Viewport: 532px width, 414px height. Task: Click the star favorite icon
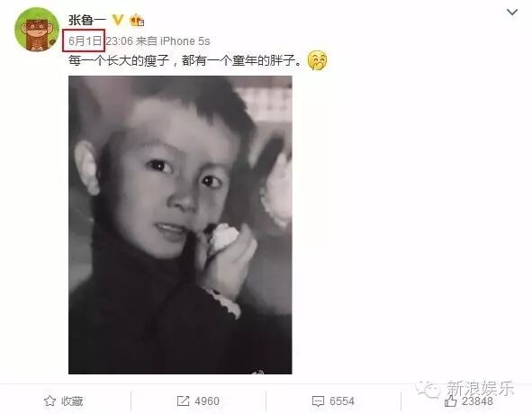click(50, 401)
